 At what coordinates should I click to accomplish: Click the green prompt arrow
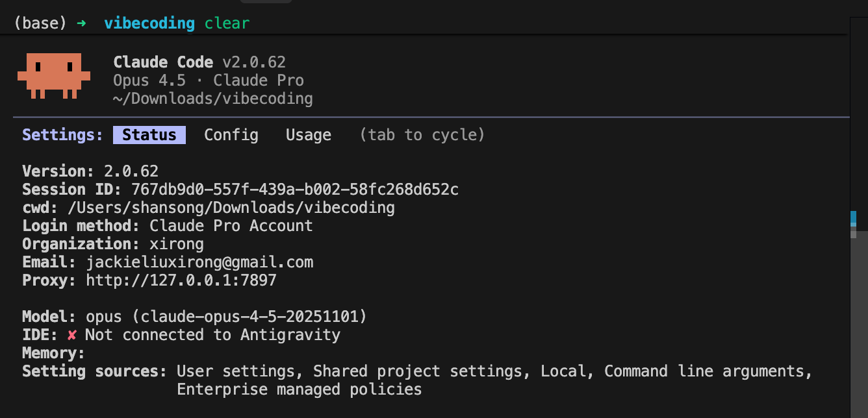[81, 24]
